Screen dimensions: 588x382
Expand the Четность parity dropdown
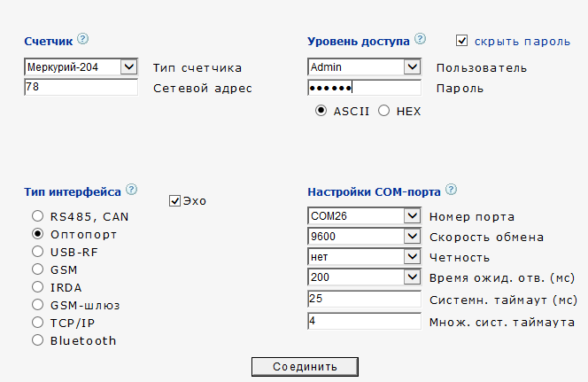click(x=364, y=257)
